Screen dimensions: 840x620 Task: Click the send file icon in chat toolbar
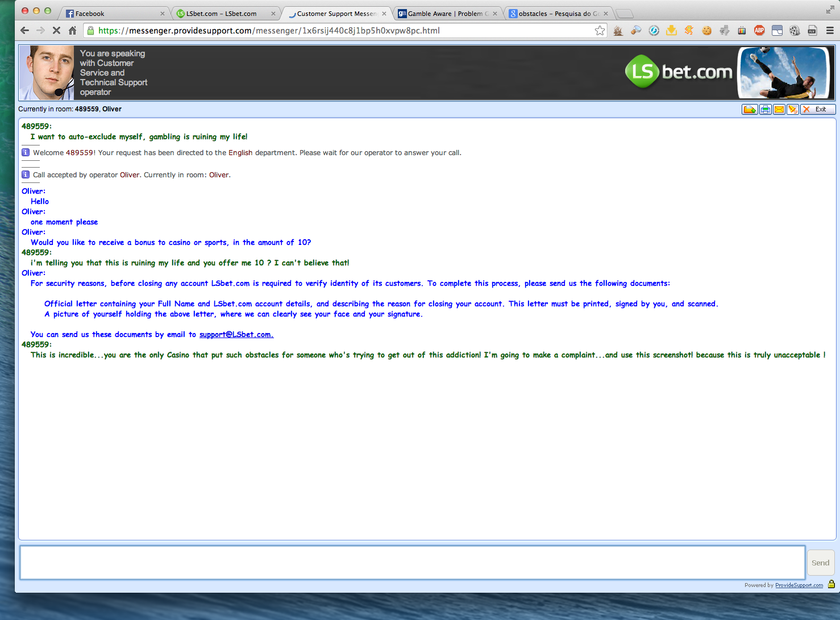point(750,109)
